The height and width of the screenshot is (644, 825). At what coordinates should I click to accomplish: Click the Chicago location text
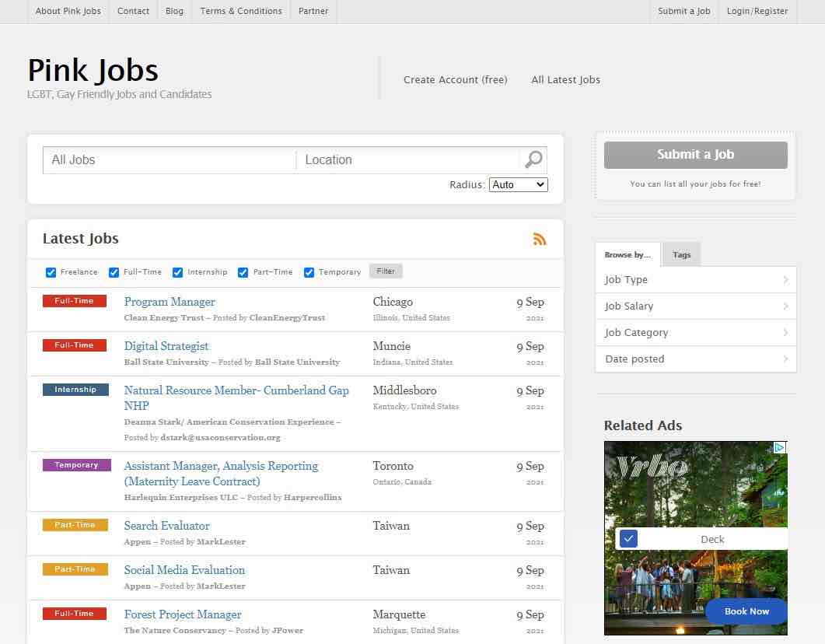click(x=393, y=302)
